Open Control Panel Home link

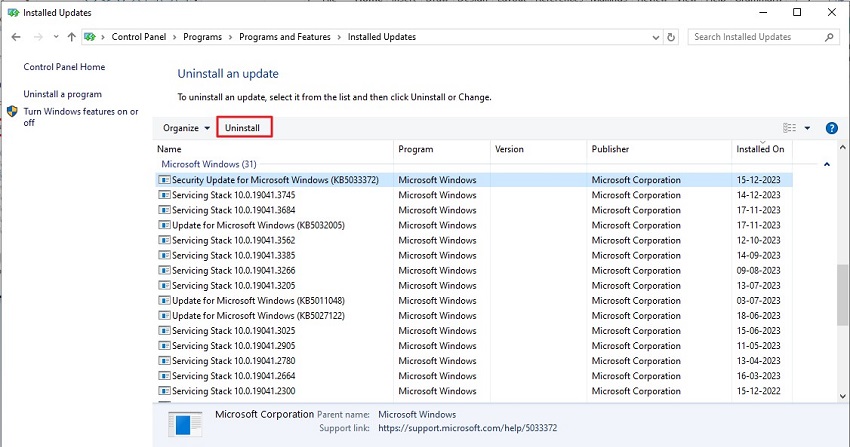tap(64, 67)
